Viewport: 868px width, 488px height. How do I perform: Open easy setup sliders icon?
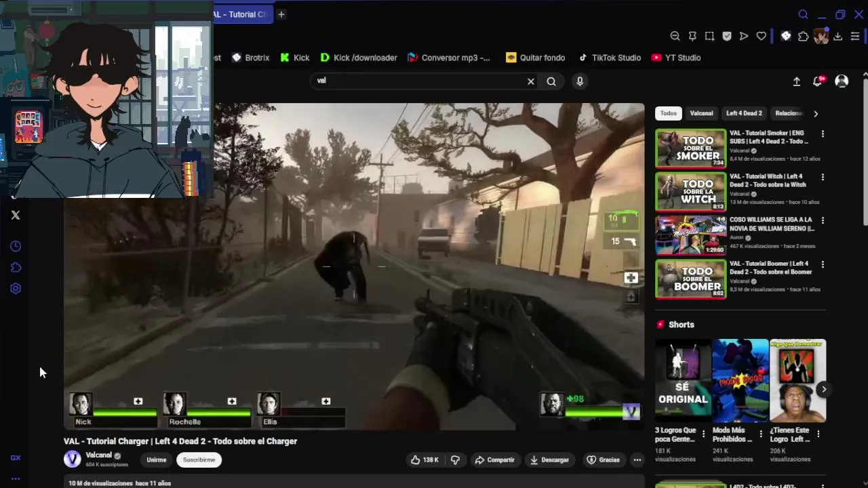pyautogui.click(x=855, y=36)
